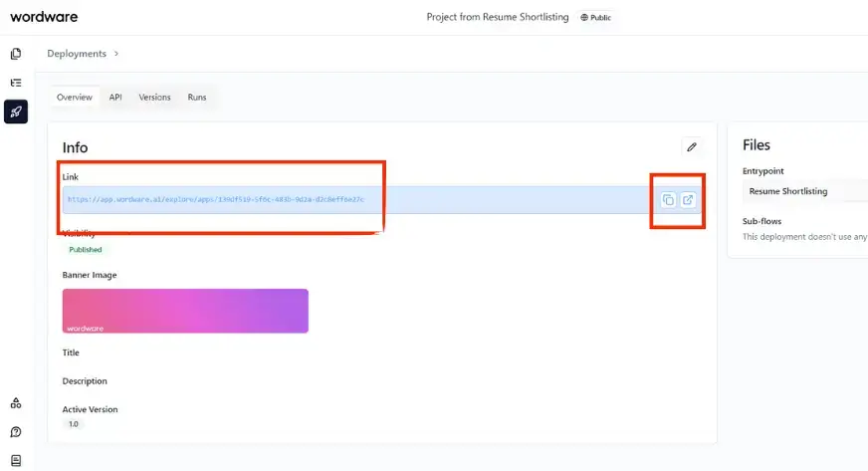
Task: Click the 1.0 active version badge
Action: pyautogui.click(x=74, y=424)
